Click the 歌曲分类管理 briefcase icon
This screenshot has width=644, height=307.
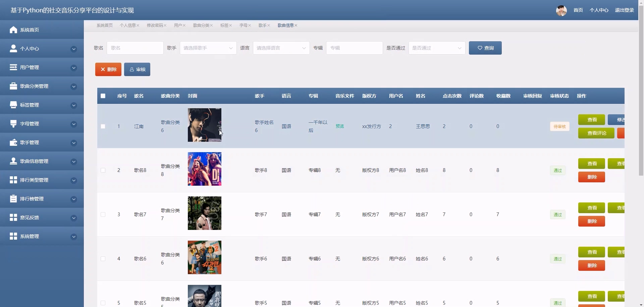pos(13,86)
